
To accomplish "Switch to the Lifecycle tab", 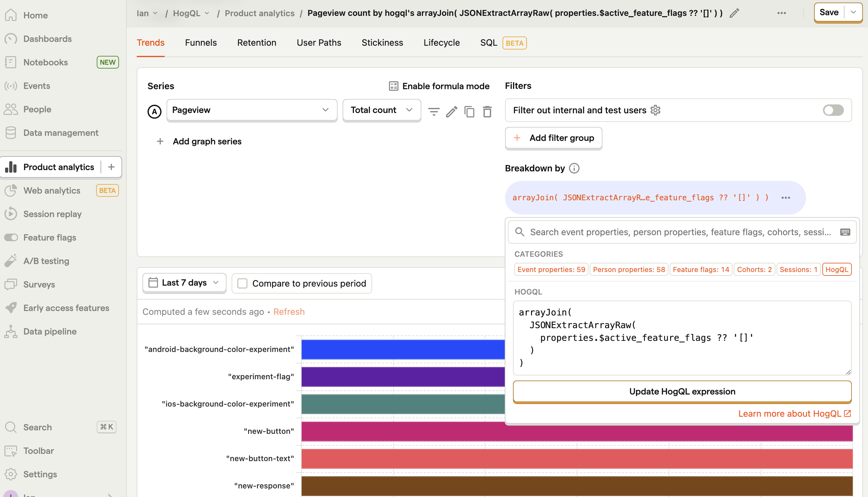I will click(442, 43).
